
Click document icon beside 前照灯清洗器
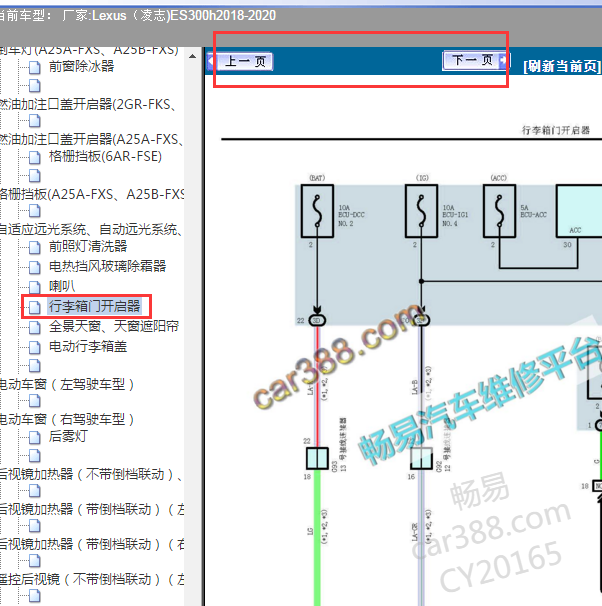coord(35,247)
